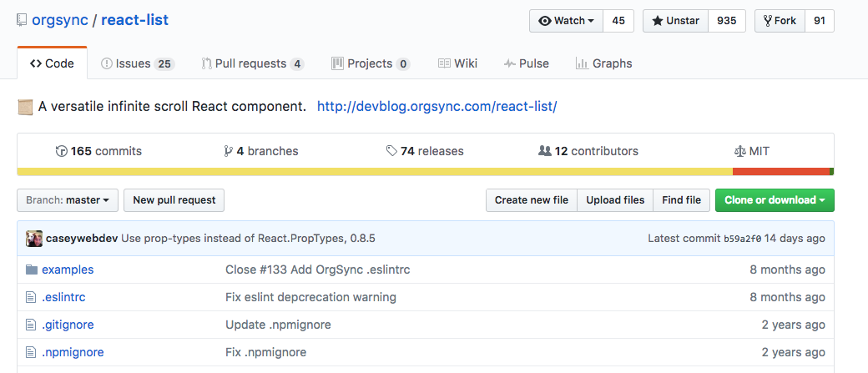This screenshot has height=373, width=868.
Task: View the 91 forks count
Action: point(820,21)
